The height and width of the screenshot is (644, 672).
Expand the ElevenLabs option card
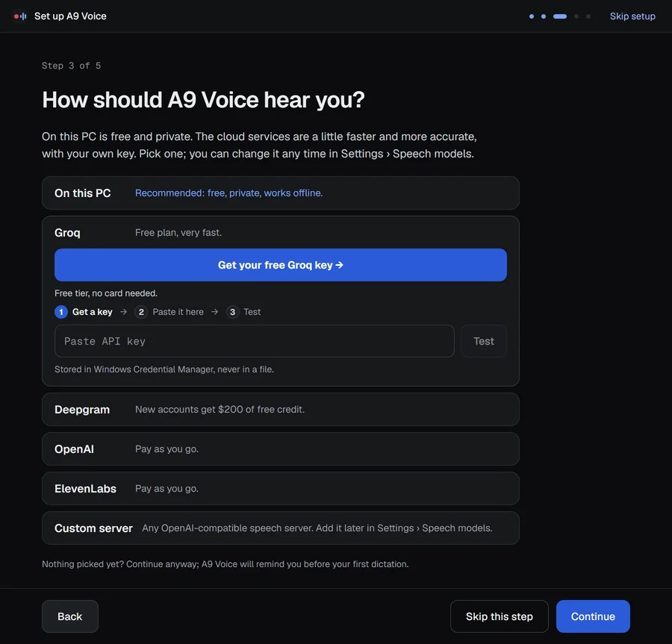click(281, 489)
